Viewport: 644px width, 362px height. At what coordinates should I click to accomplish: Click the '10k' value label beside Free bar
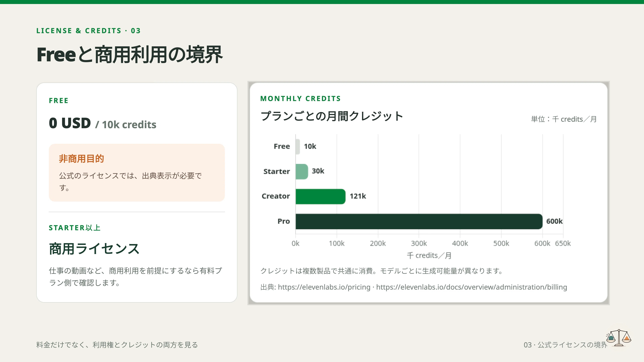pyautogui.click(x=310, y=146)
